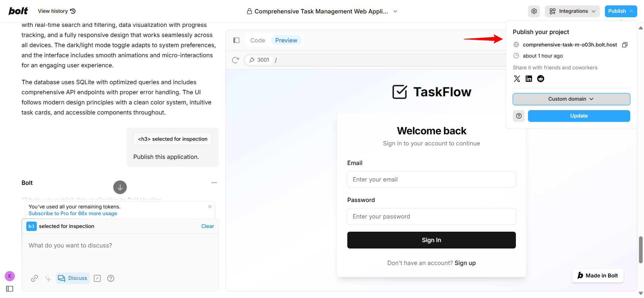The width and height of the screenshot is (644, 298).
Task: Toggle Discuss mode
Action: [72, 278]
